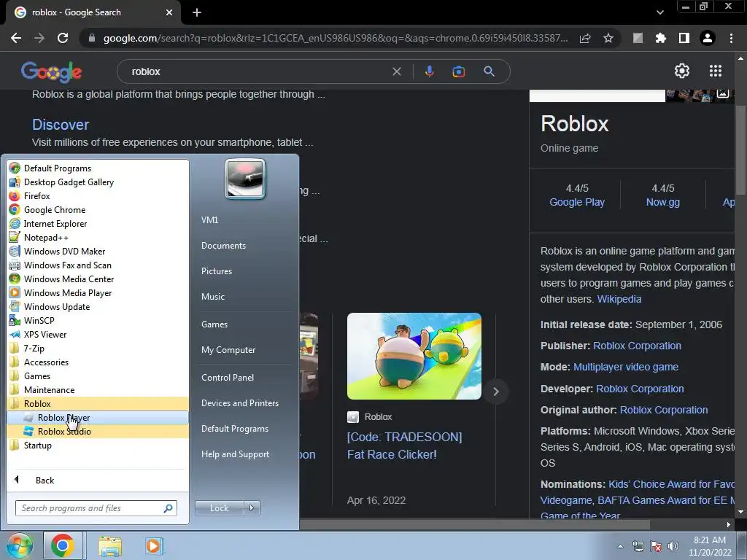Open the Now.gg rating link
Image resolution: width=747 pixels, height=560 pixels.
click(x=662, y=202)
